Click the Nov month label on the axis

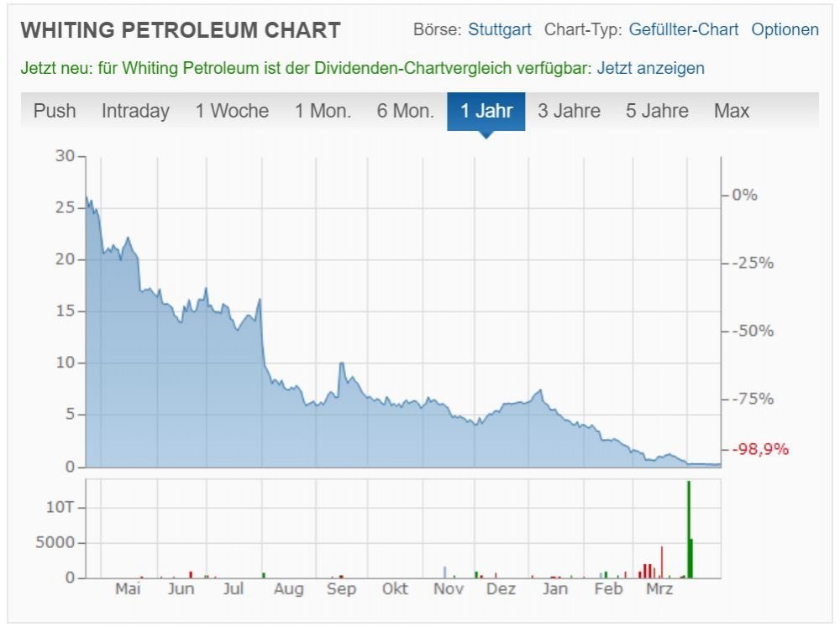[x=449, y=589]
